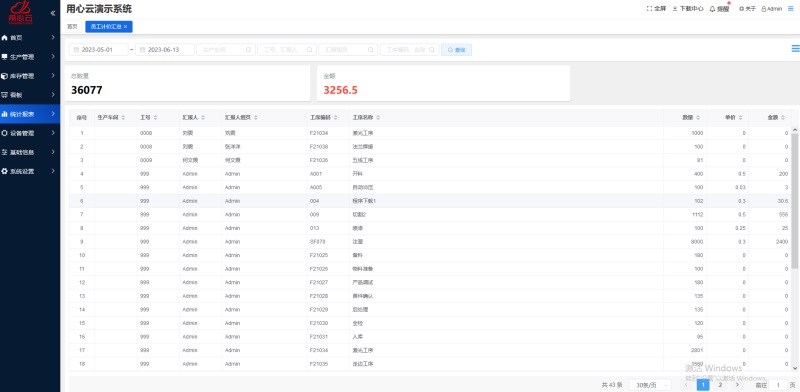Click the total quantity value 36077
Screen dimensions: 800x392
[87, 90]
